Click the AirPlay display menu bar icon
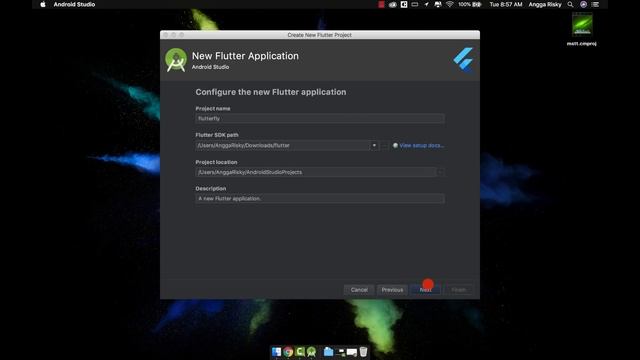 pyautogui.click(x=415, y=4)
